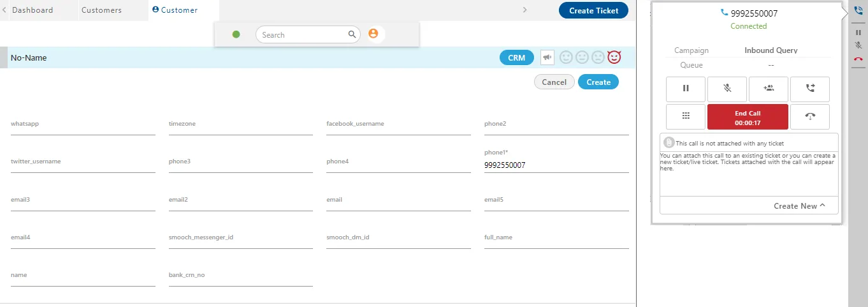
Task: Hold the call with the pause button
Action: pyautogui.click(x=686, y=89)
